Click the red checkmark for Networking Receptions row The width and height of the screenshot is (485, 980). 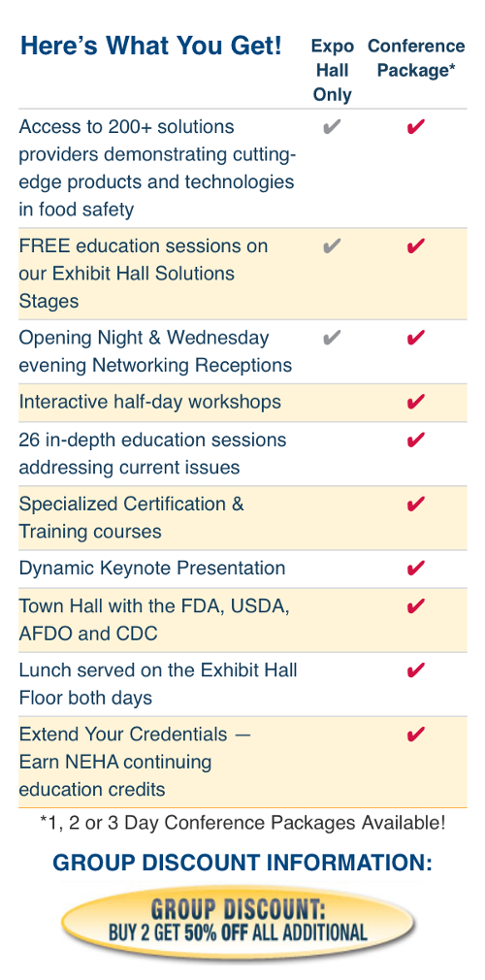(415, 338)
